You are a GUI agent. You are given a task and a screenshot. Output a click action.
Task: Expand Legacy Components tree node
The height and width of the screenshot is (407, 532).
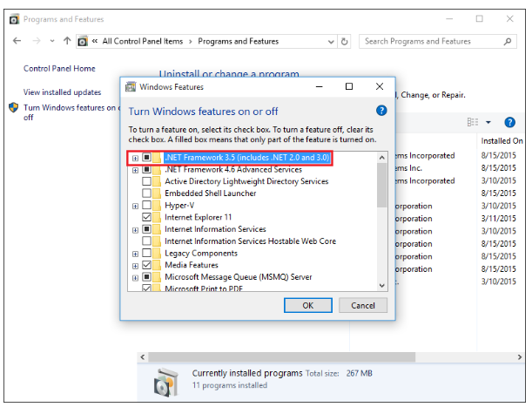click(x=135, y=254)
